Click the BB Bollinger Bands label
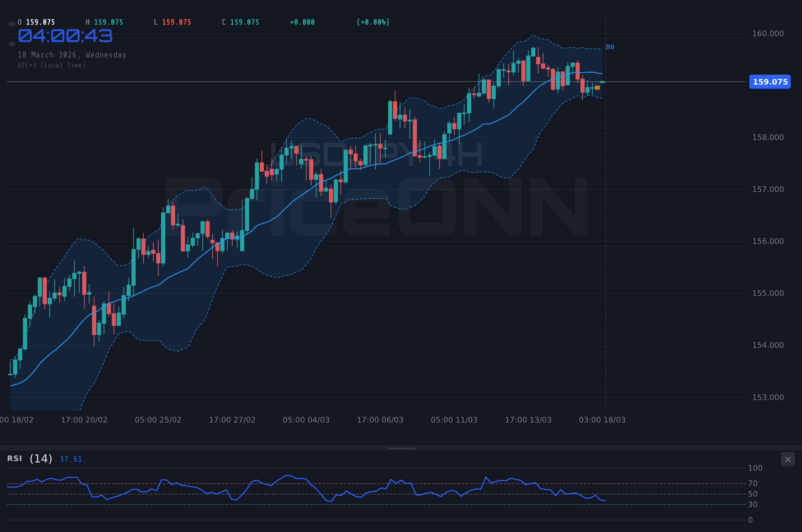The width and height of the screenshot is (802, 532). (x=610, y=47)
